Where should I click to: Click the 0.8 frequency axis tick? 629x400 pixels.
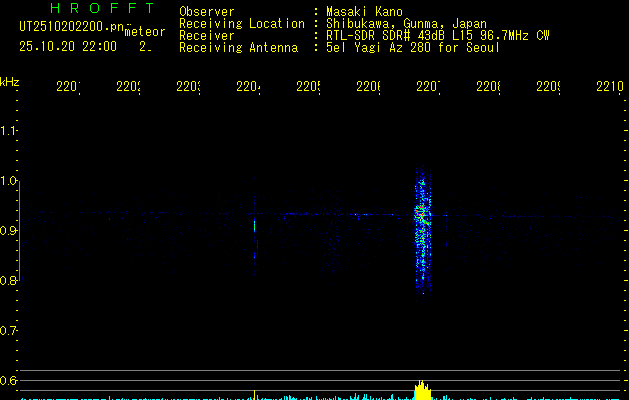pyautogui.click(x=9, y=281)
